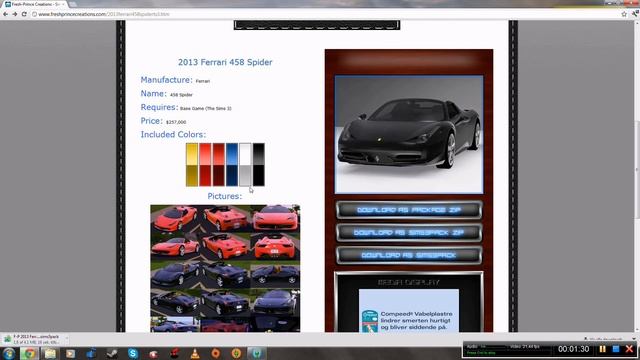
Task: Click Download as Package Zip button
Action: (x=409, y=210)
